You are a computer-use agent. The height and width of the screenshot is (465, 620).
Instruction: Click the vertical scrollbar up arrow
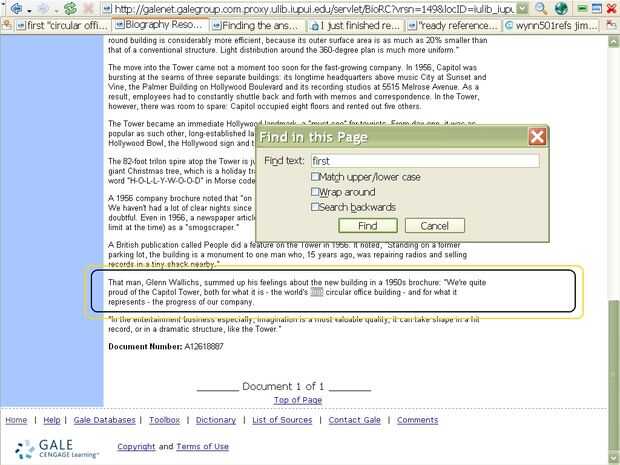pyautogui.click(x=613, y=42)
